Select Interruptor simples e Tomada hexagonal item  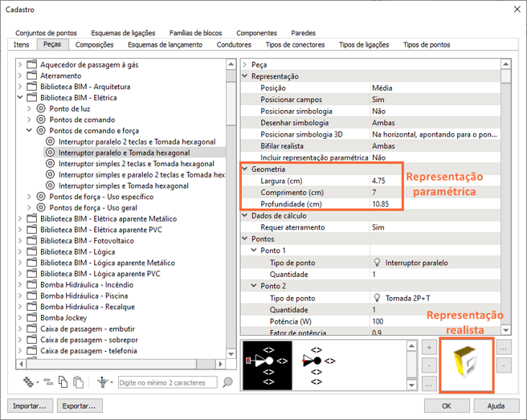(x=124, y=186)
